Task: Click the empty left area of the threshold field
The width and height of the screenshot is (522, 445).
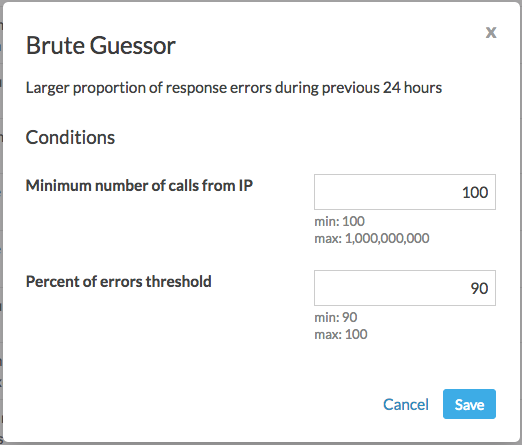Action: pyautogui.click(x=367, y=288)
